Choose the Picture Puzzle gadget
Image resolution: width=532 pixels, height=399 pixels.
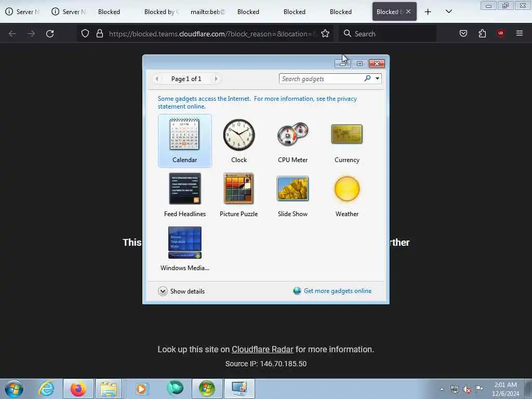click(x=239, y=195)
